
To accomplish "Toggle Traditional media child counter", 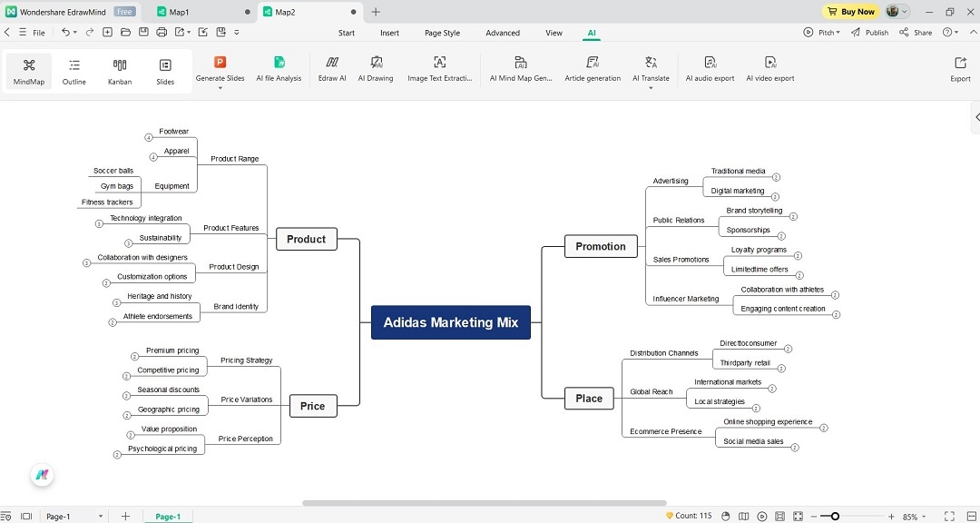I will tap(776, 177).
